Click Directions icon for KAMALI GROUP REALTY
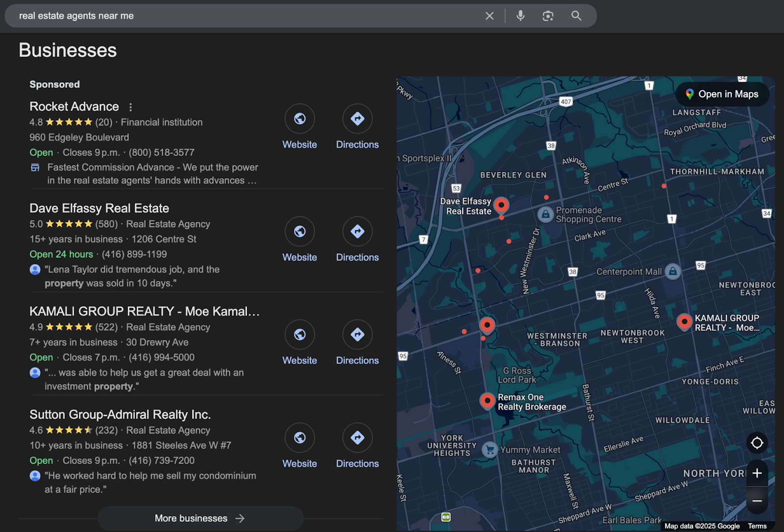 tap(358, 335)
